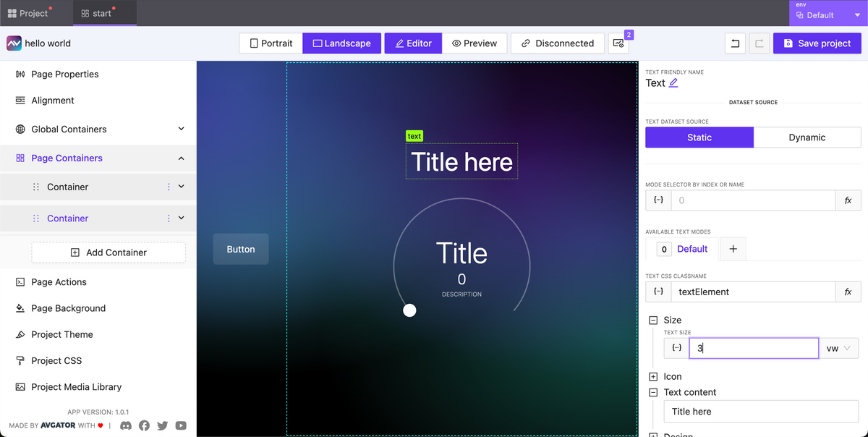Click the Title here text content field
Image resolution: width=868 pixels, height=437 pixels.
pos(760,411)
